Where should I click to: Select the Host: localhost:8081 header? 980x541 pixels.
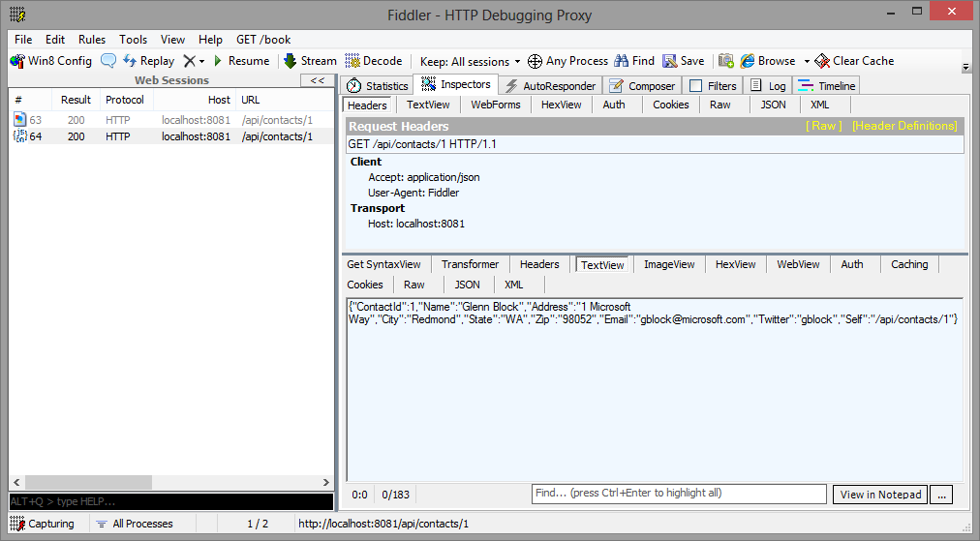416,224
